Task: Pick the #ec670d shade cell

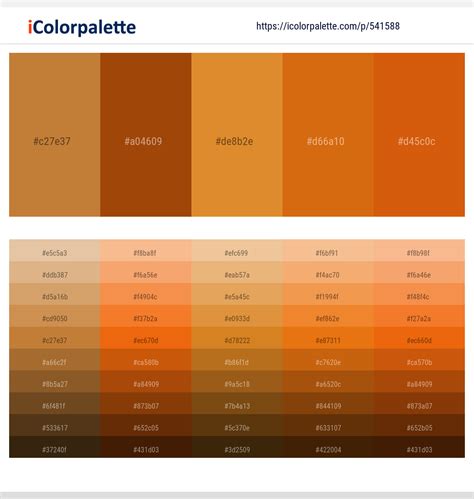Action: pyautogui.click(x=146, y=338)
